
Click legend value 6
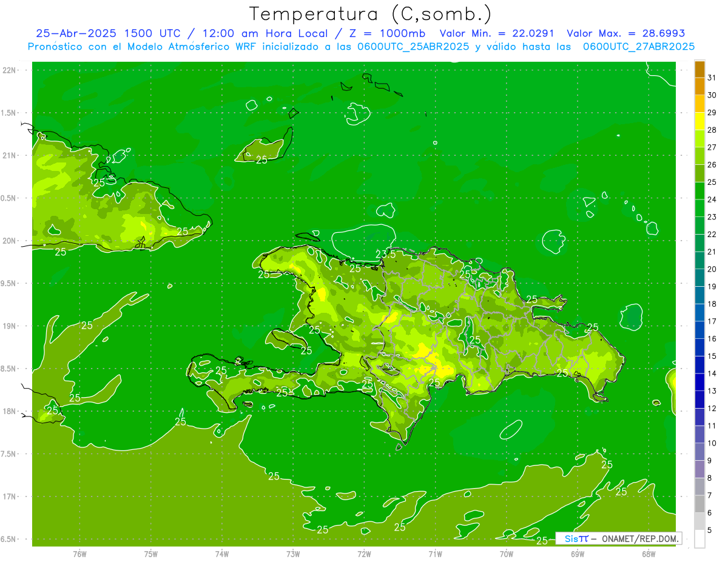tap(710, 513)
